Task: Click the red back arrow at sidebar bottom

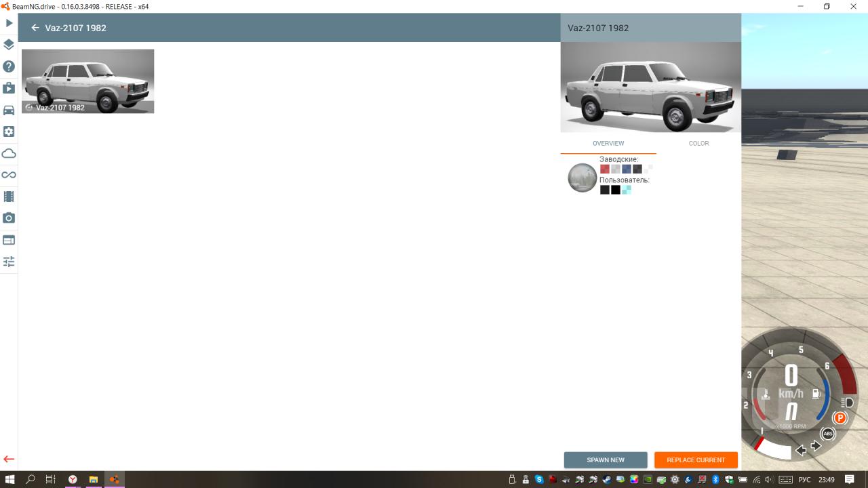Action: click(x=9, y=460)
